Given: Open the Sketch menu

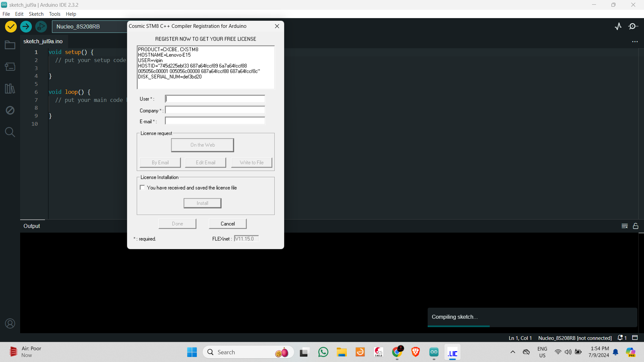Looking at the screenshot, I should (x=36, y=14).
